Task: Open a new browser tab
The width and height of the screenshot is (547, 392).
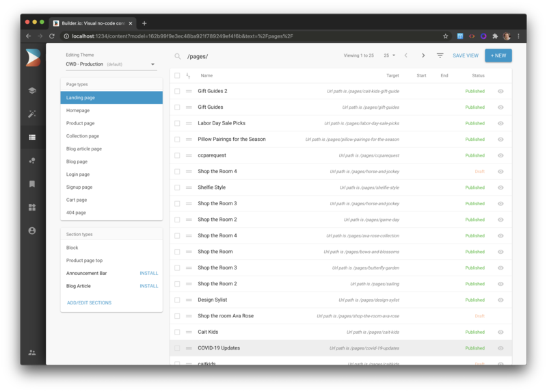Action: pyautogui.click(x=144, y=23)
